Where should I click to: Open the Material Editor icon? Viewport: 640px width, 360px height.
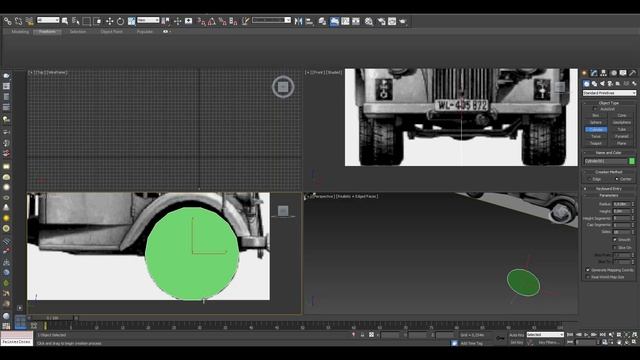pos(369,21)
